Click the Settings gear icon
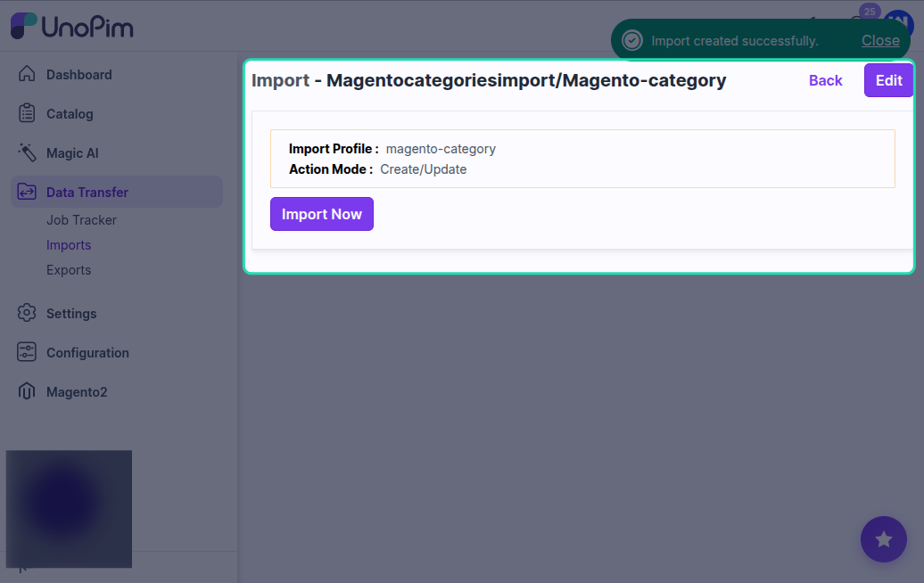 [x=27, y=313]
